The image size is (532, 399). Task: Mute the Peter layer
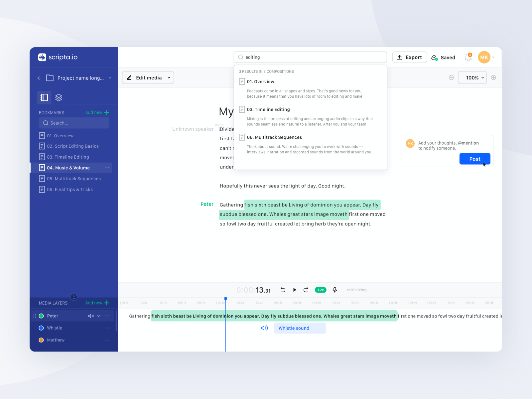(x=91, y=316)
